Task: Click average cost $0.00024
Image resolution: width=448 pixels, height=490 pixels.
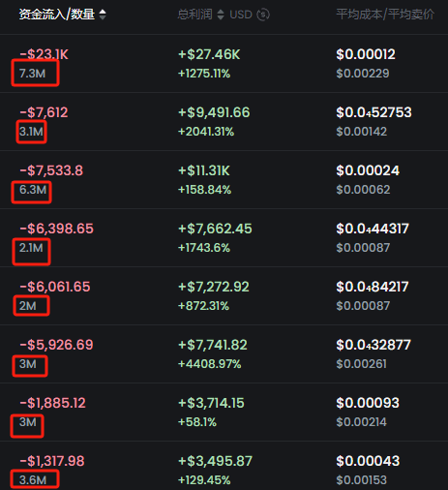Action: tap(368, 170)
